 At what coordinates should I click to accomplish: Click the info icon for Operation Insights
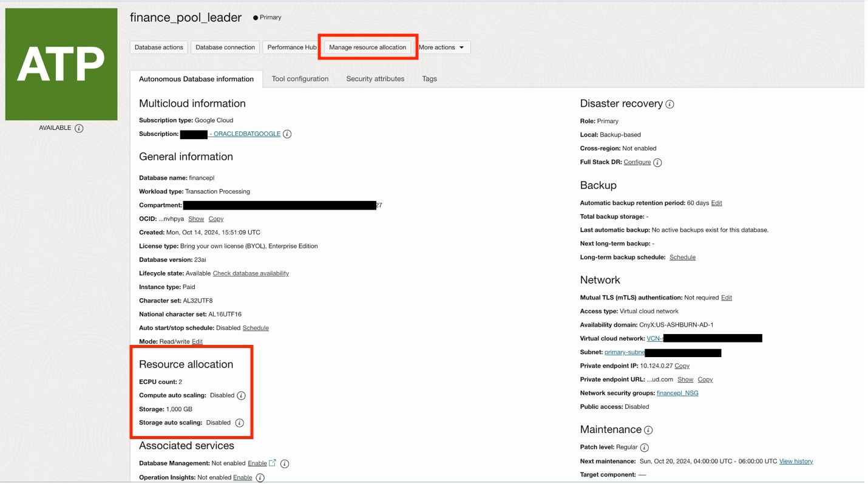[260, 478]
